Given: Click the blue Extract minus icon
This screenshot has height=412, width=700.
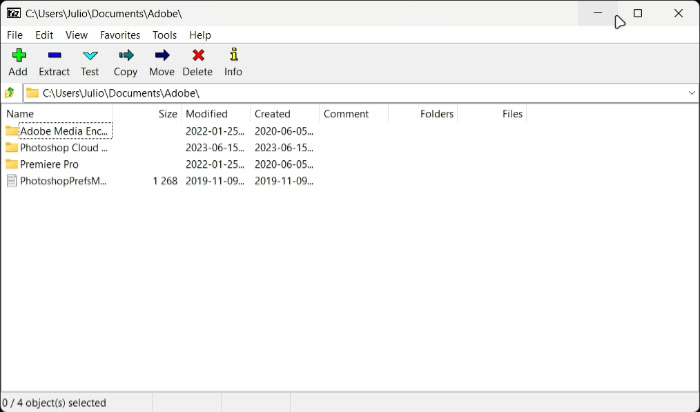Looking at the screenshot, I should pos(54,55).
